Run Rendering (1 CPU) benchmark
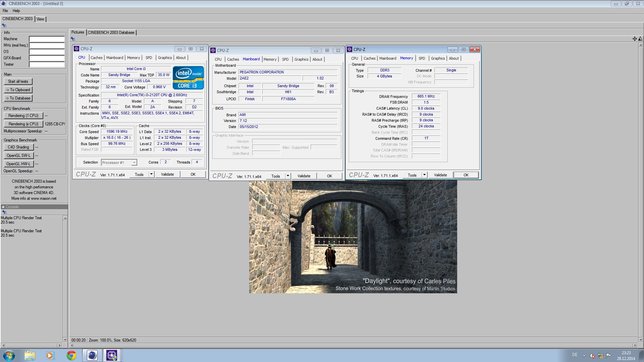644x362 pixels. pos(23,116)
